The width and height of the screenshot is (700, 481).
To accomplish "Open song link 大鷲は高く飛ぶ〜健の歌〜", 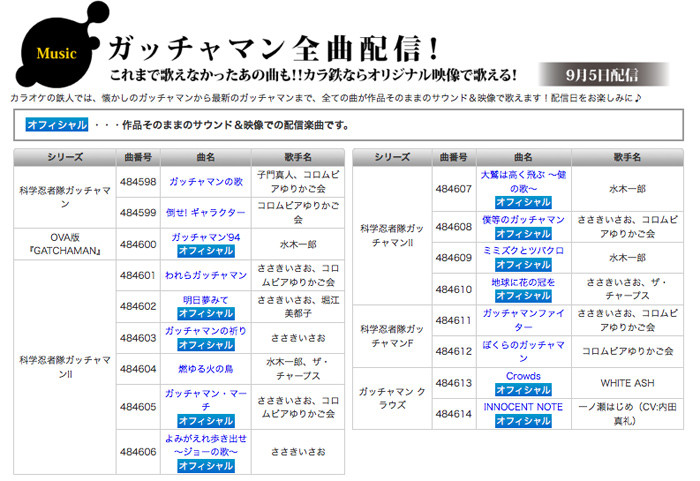I will pyautogui.click(x=523, y=182).
